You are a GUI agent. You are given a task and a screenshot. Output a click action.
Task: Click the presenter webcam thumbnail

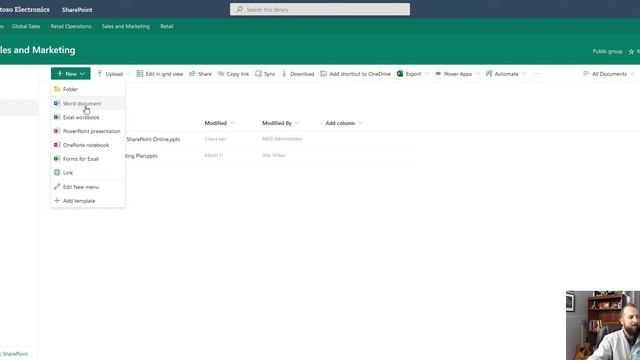(603, 325)
